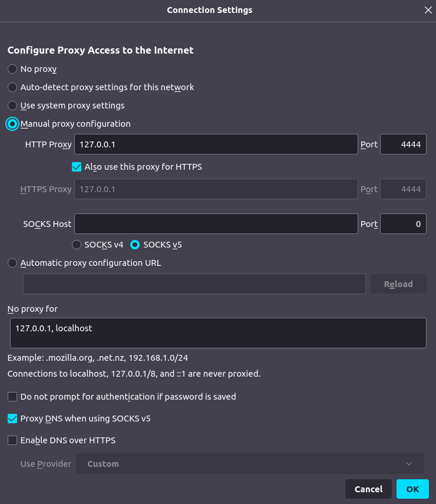Choose Use system proxy settings

(12, 106)
